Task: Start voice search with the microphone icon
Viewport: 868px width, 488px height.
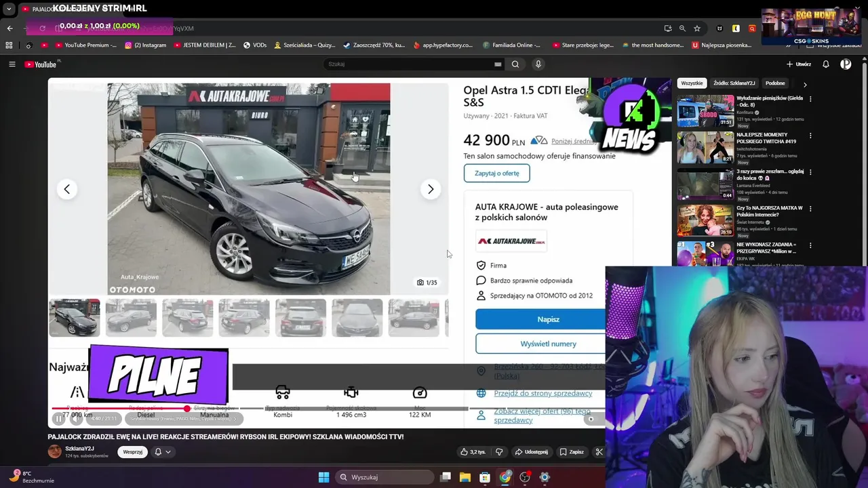Action: (538, 64)
